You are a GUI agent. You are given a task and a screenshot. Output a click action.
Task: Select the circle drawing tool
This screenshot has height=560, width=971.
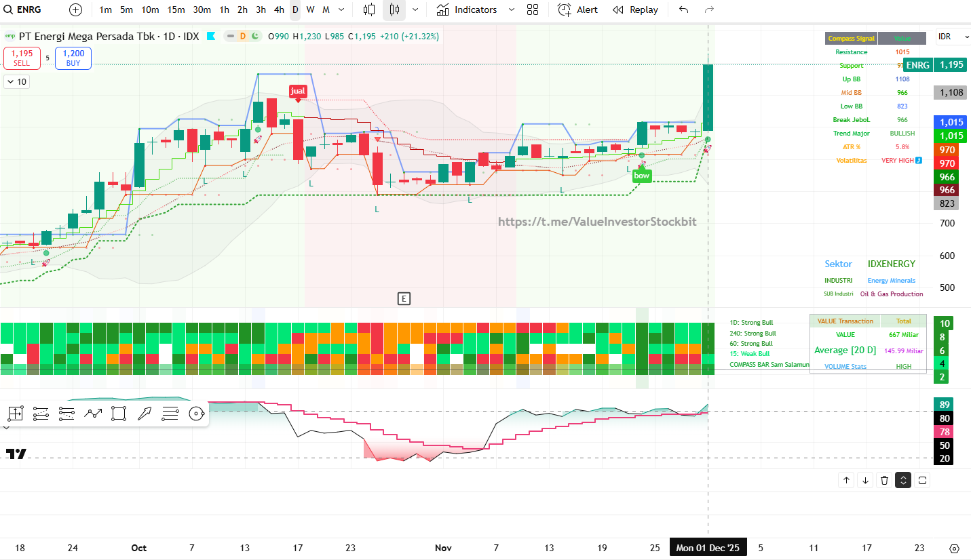pyautogui.click(x=196, y=414)
